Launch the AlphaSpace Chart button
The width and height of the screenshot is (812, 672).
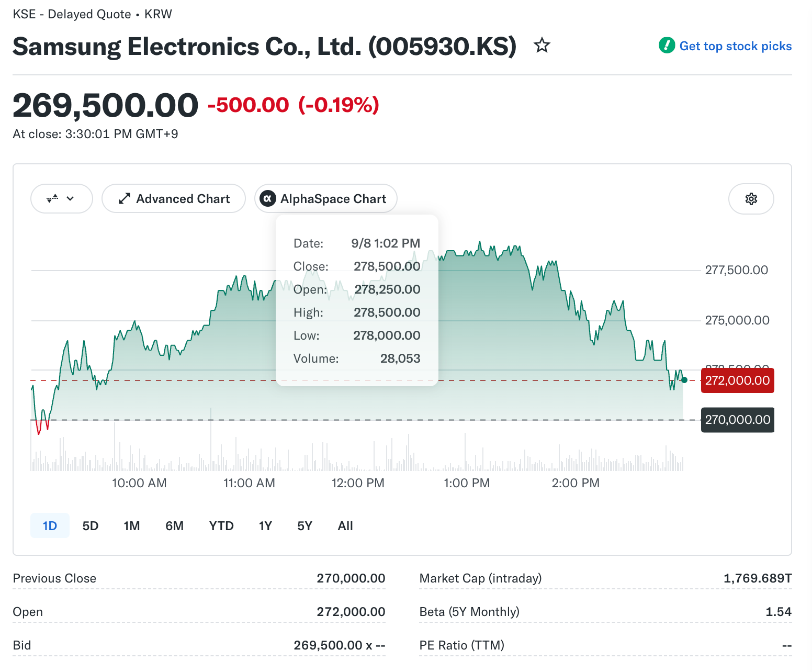tap(326, 199)
